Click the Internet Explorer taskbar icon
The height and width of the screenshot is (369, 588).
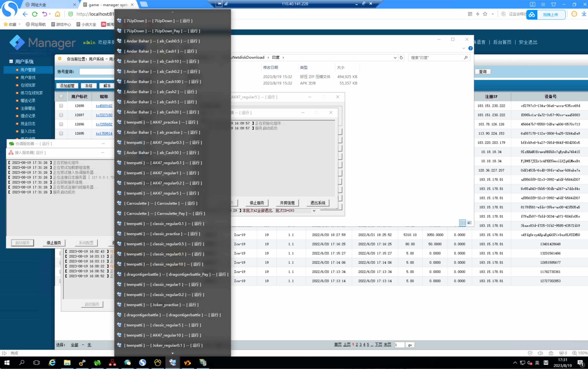tap(52, 363)
